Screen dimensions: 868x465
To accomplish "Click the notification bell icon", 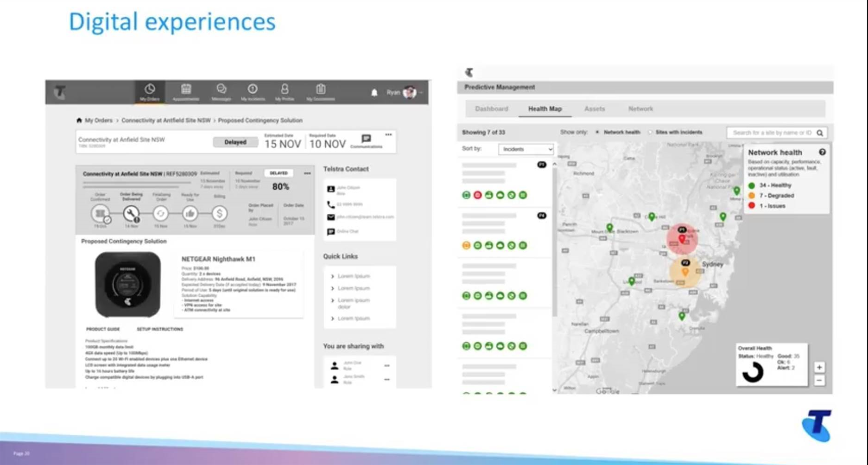I will coord(374,93).
